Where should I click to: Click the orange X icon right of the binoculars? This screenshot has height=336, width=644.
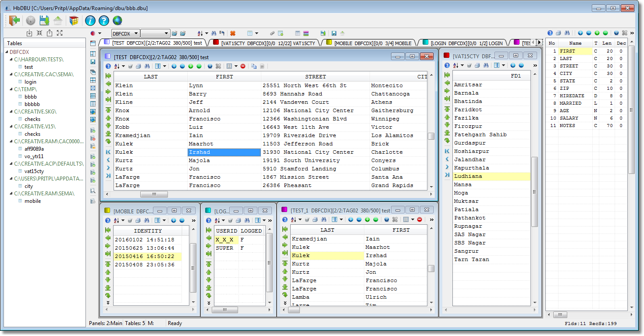tap(233, 33)
